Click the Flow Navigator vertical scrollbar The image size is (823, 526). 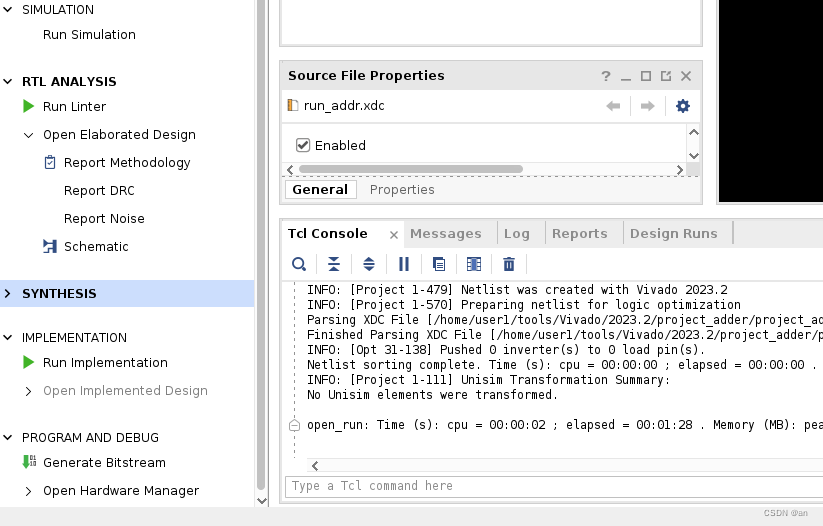click(x=261, y=245)
